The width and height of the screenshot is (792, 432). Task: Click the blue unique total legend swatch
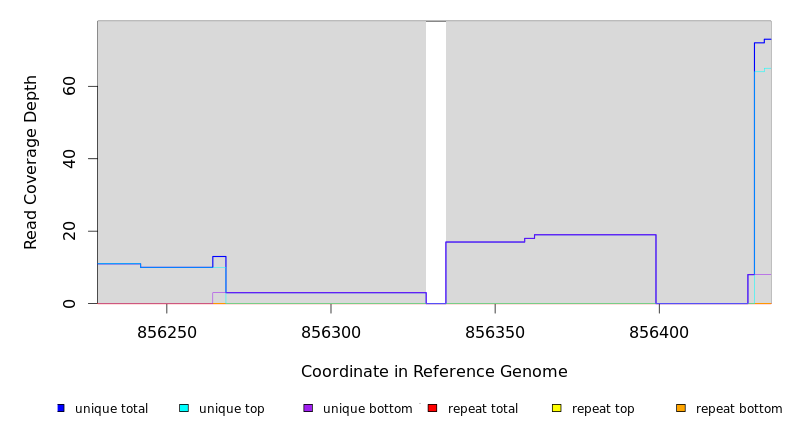[x=61, y=408]
